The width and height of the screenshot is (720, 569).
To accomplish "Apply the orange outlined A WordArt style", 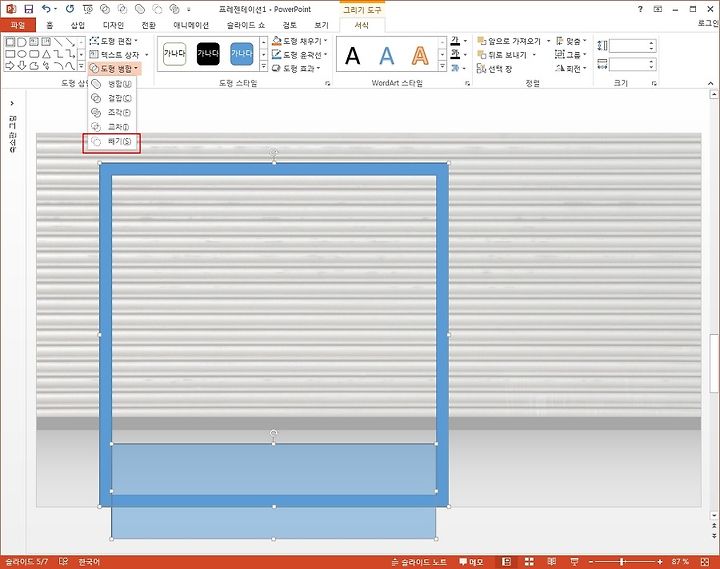I will 420,56.
